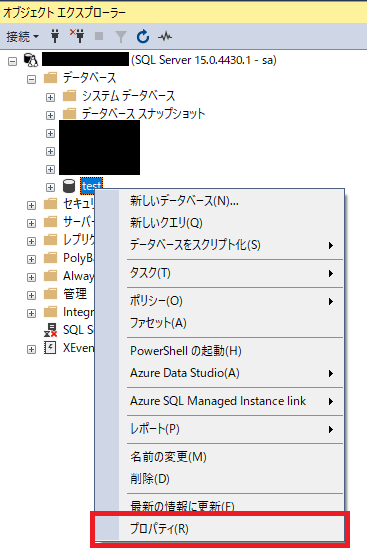367x555 pixels.
Task: Expand the test database node
Action: pyautogui.click(x=50, y=187)
